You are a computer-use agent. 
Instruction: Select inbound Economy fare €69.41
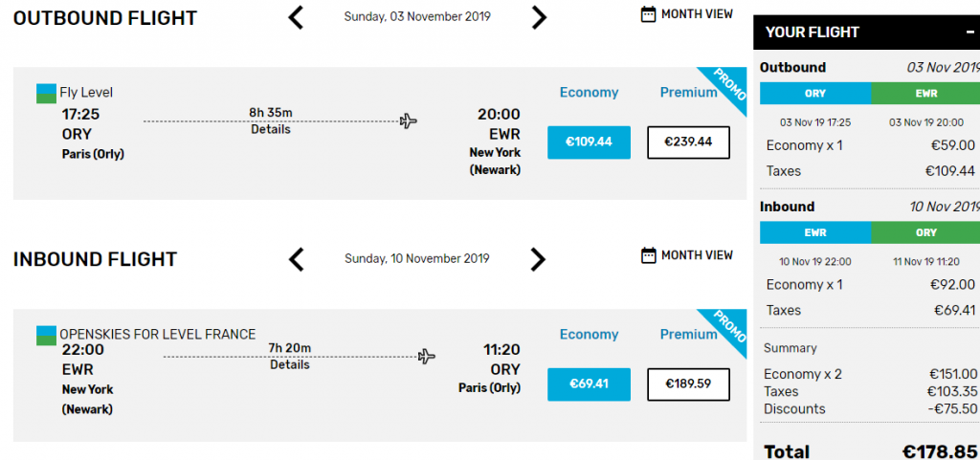[589, 383]
